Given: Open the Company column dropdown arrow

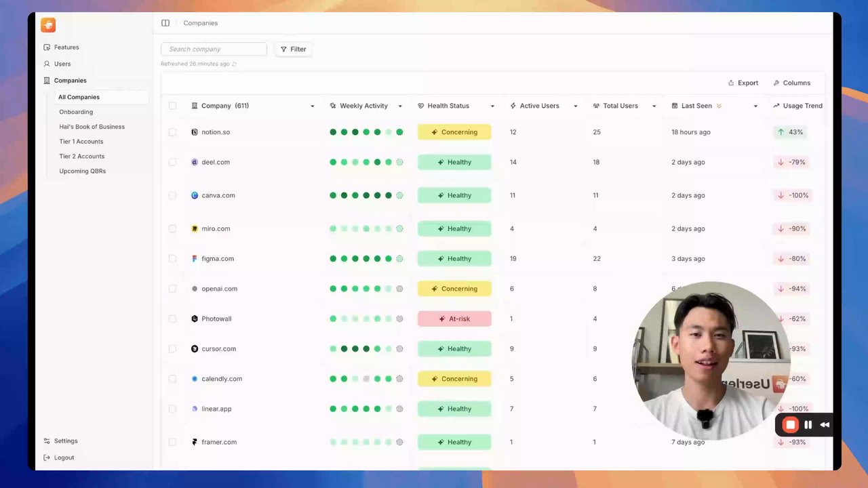Looking at the screenshot, I should coord(313,106).
